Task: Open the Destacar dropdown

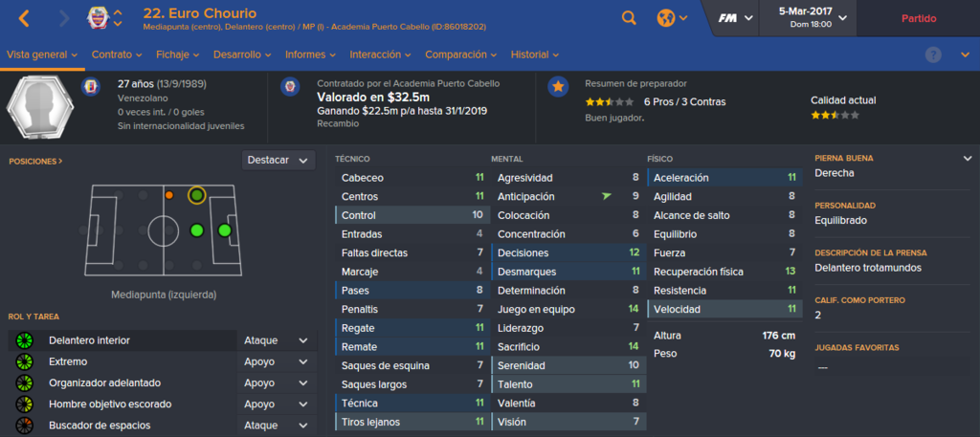Action: tap(278, 161)
